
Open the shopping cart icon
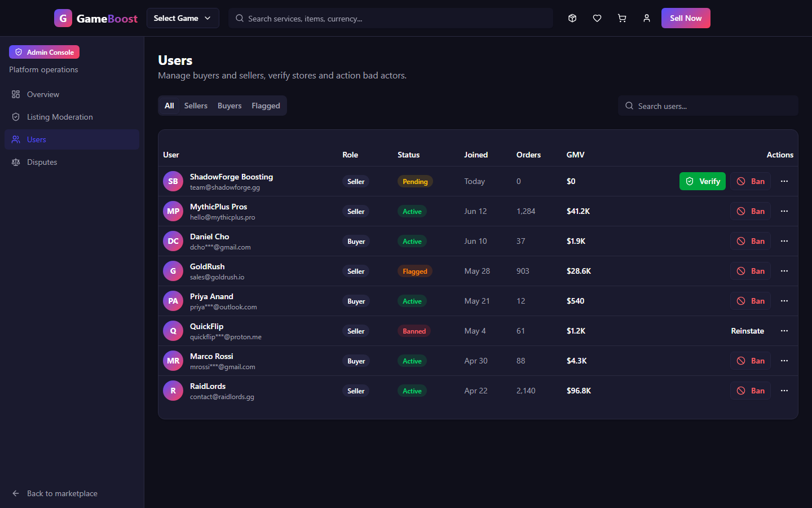622,18
